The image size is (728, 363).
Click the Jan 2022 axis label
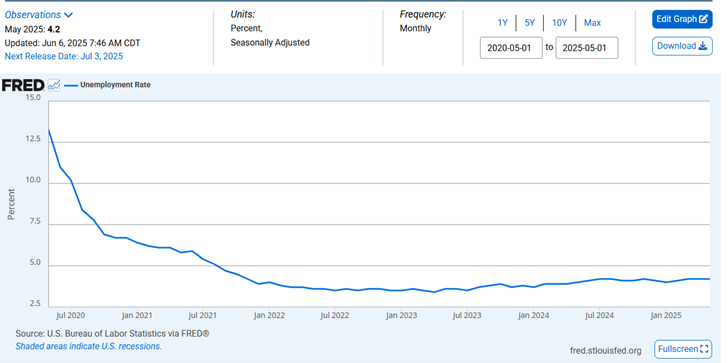point(270,316)
